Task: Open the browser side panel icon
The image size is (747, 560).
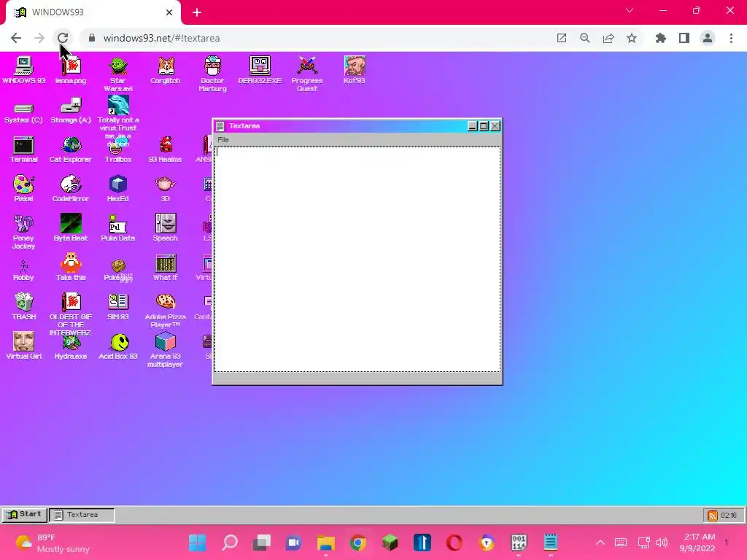Action: pyautogui.click(x=684, y=38)
